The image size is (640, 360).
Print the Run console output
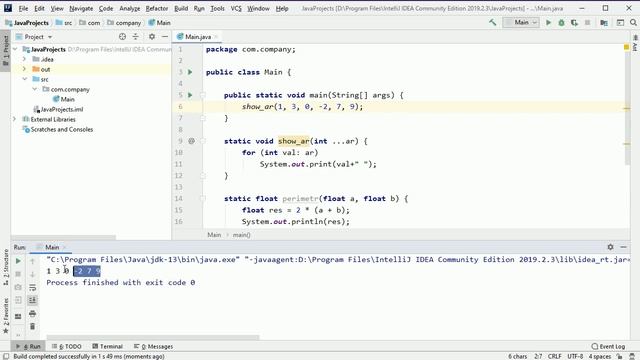33,313
